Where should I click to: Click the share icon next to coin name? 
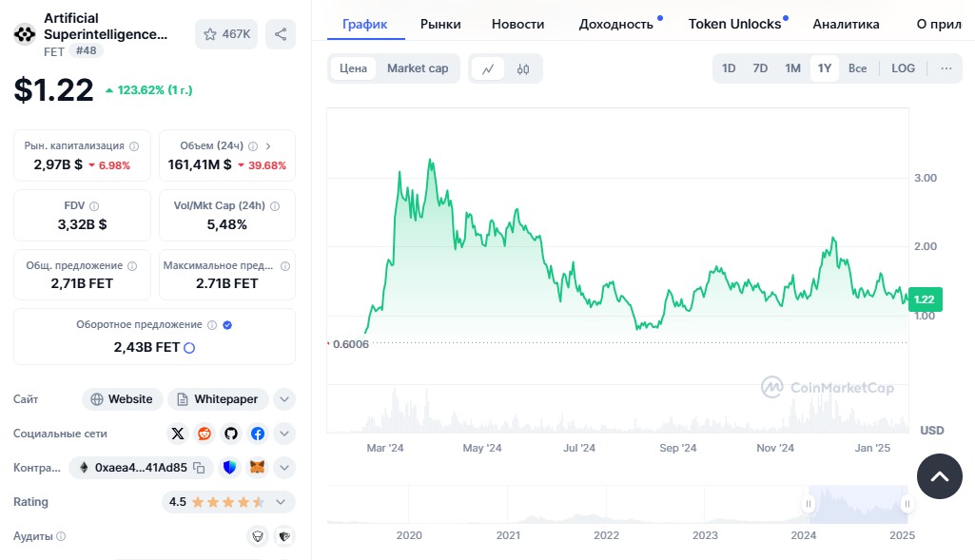coord(281,34)
